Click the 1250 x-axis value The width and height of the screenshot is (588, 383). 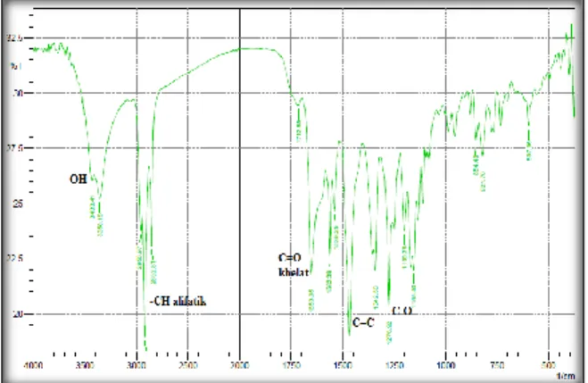point(394,365)
